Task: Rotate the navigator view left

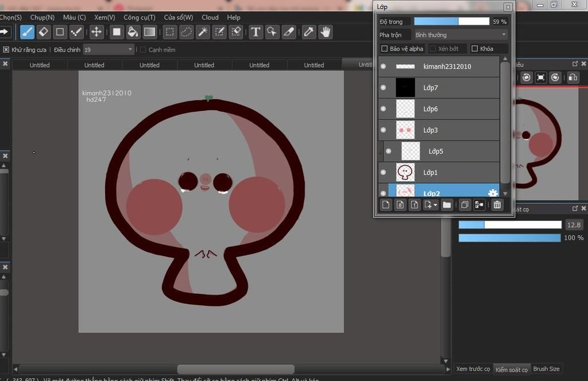Action: click(x=527, y=77)
